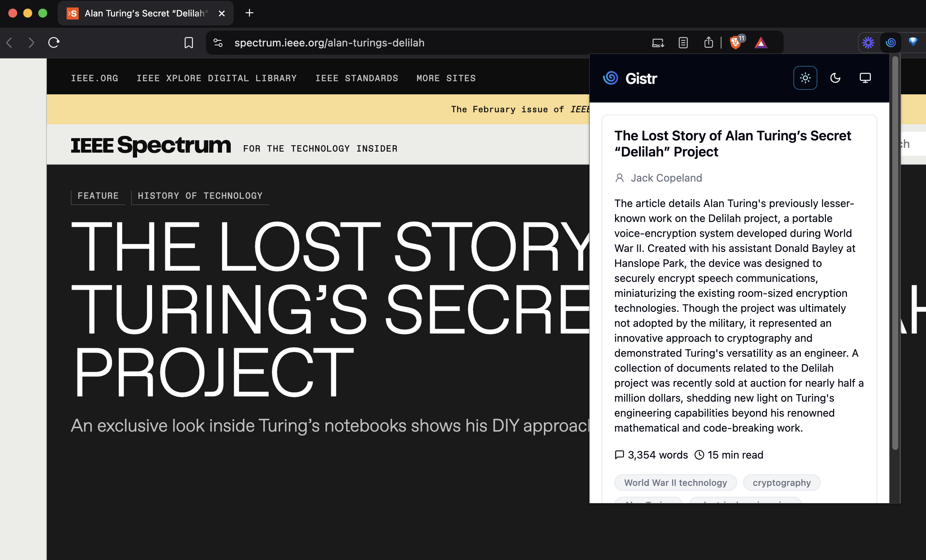Click the Brave Rewards triangle icon
Image resolution: width=926 pixels, height=560 pixels.
pos(761,43)
